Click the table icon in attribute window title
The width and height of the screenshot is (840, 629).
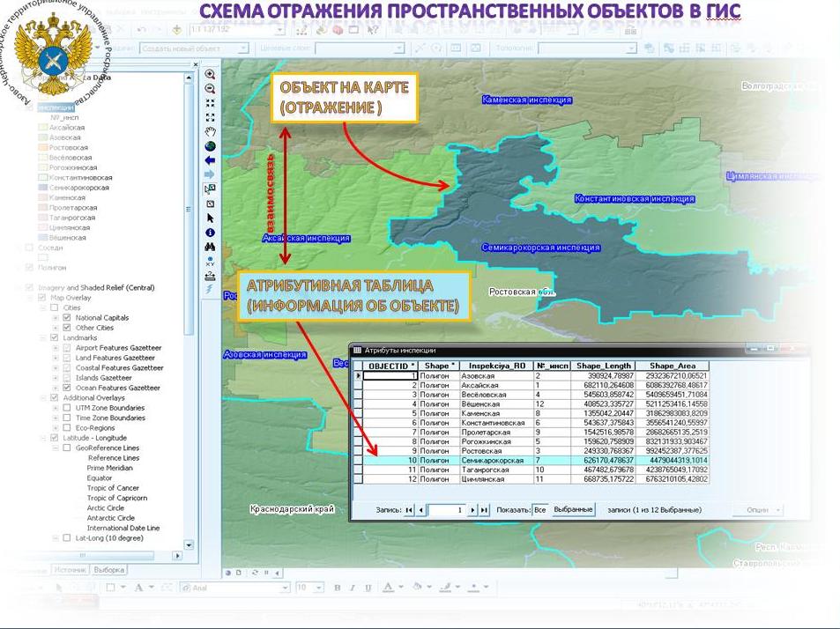(357, 351)
